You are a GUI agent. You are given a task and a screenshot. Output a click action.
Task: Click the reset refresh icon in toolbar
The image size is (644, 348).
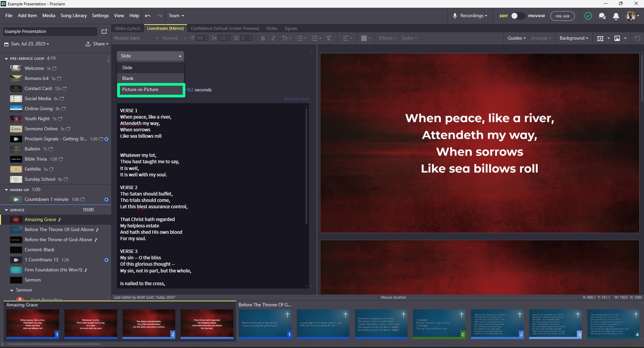click(x=637, y=38)
